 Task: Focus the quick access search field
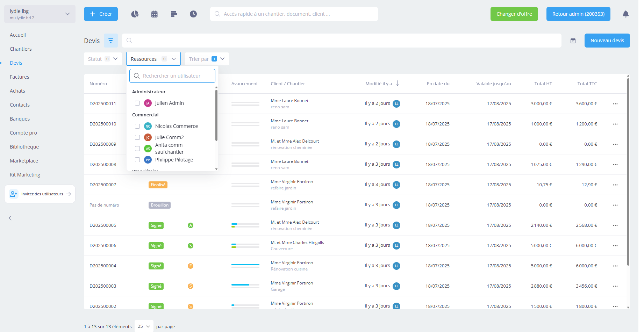click(294, 14)
